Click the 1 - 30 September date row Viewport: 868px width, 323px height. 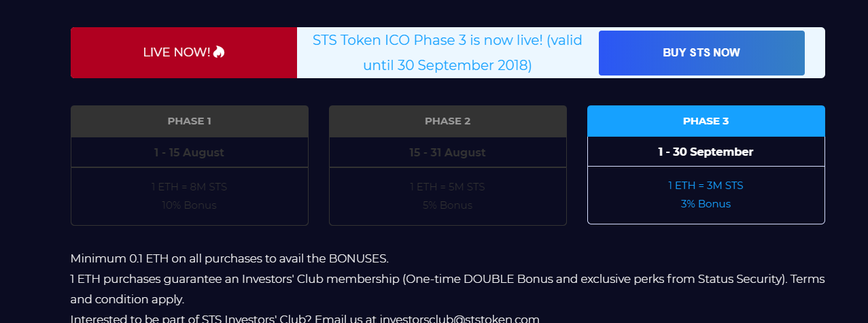(706, 152)
